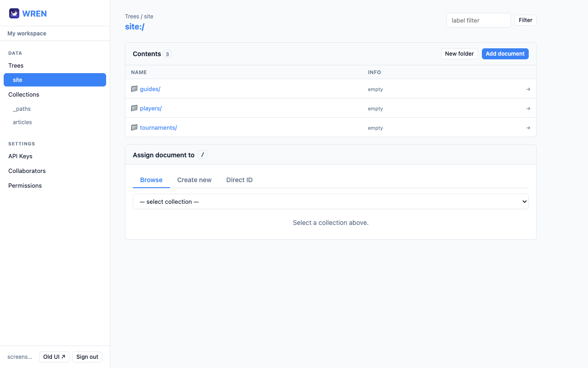Open the Old UI external link
The image size is (588, 368).
coord(54,356)
